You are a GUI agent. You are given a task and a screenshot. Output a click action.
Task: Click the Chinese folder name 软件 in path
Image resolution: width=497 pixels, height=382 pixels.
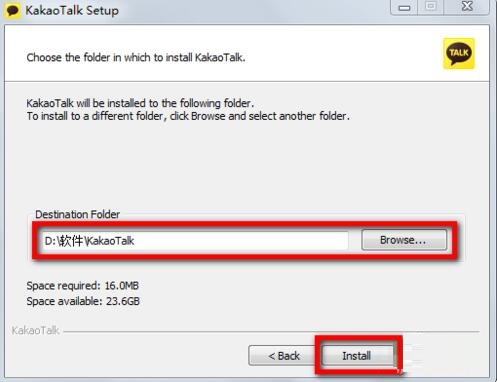[71, 241]
